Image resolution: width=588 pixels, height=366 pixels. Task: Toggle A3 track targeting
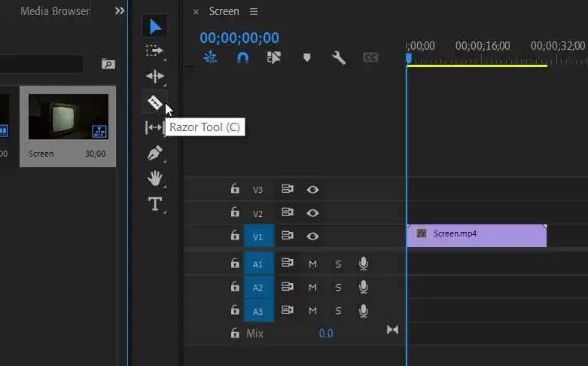(x=259, y=311)
